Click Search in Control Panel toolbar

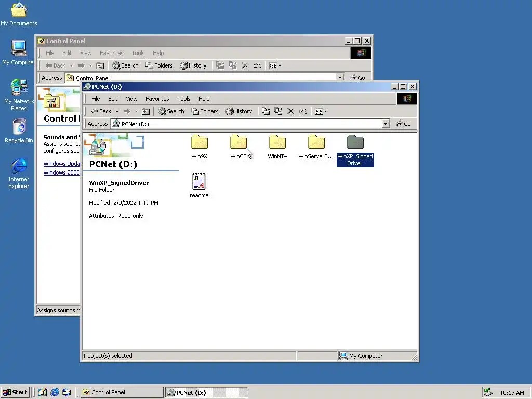[x=125, y=65]
